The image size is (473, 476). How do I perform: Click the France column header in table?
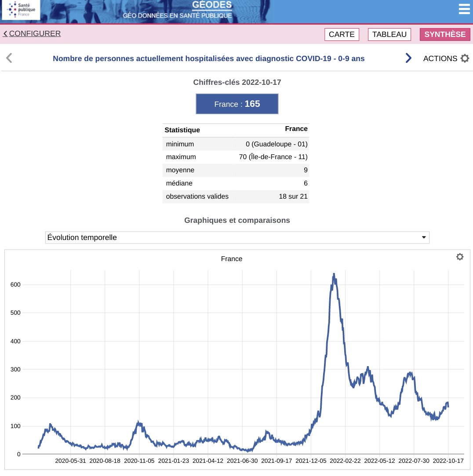click(x=296, y=129)
